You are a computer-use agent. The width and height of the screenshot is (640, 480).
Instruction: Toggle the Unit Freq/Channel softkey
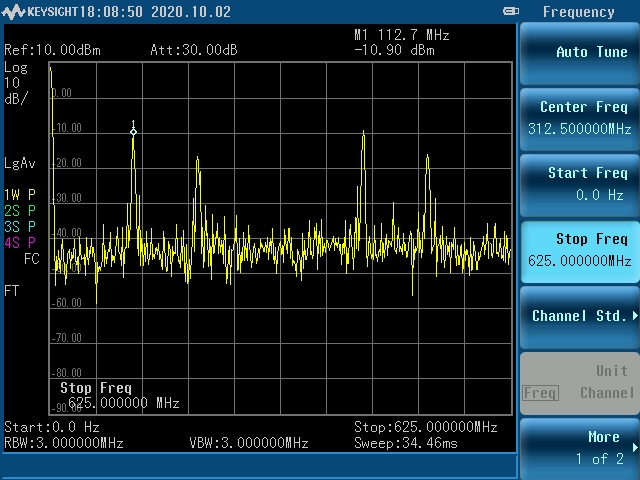click(x=579, y=383)
